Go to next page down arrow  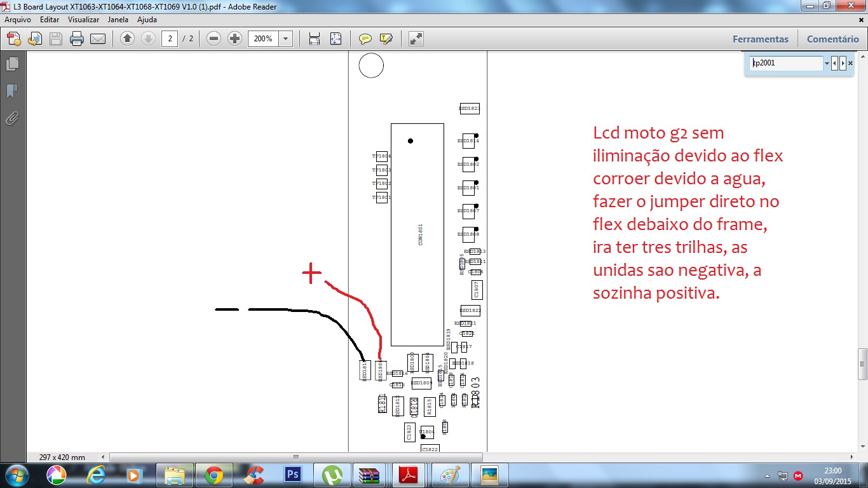(148, 39)
